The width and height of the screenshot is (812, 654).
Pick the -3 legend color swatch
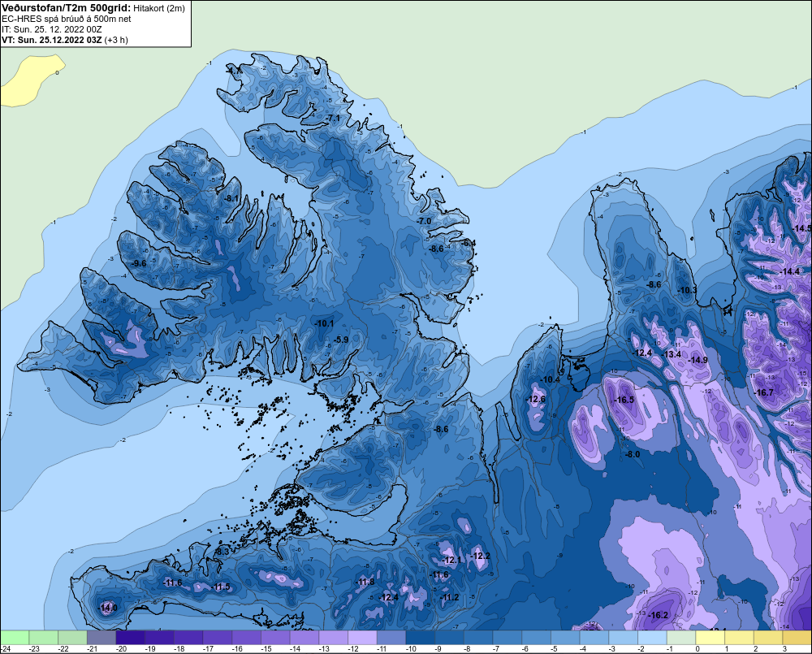pos(624,638)
